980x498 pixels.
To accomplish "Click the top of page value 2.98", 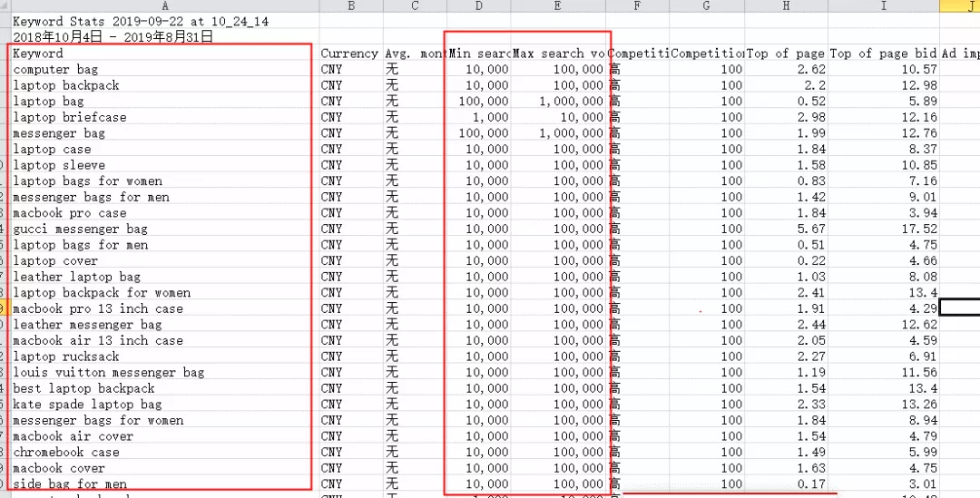I will click(x=786, y=117).
